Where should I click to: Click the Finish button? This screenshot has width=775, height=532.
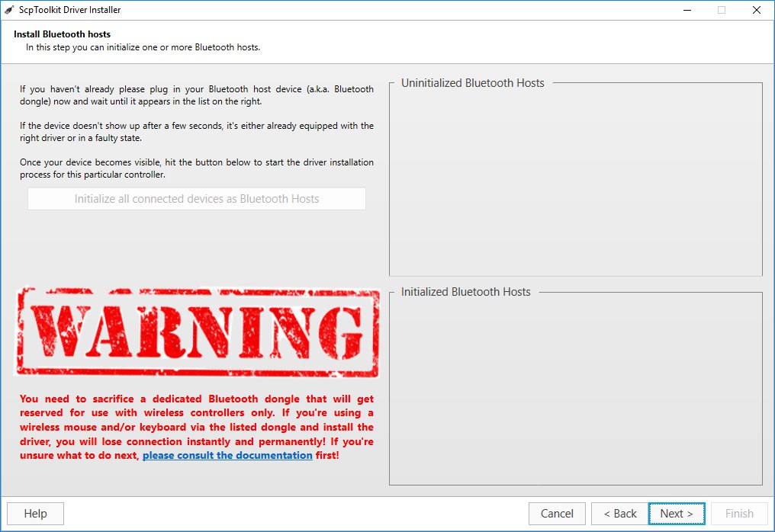pos(739,514)
